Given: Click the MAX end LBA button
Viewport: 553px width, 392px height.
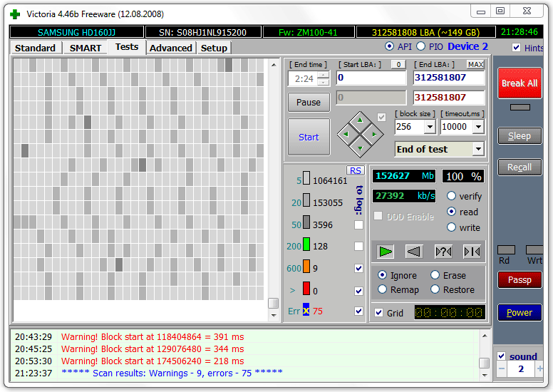Looking at the screenshot, I should [475, 65].
